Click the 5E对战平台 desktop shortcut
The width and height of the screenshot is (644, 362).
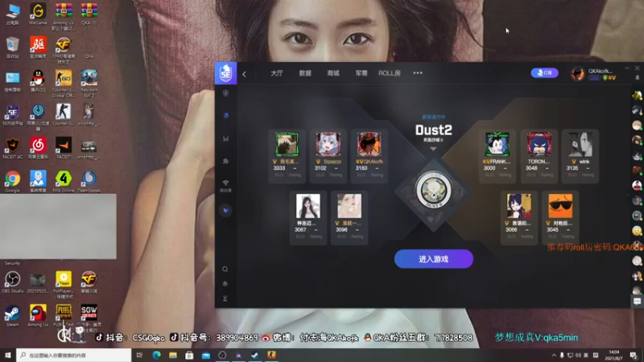point(12,114)
